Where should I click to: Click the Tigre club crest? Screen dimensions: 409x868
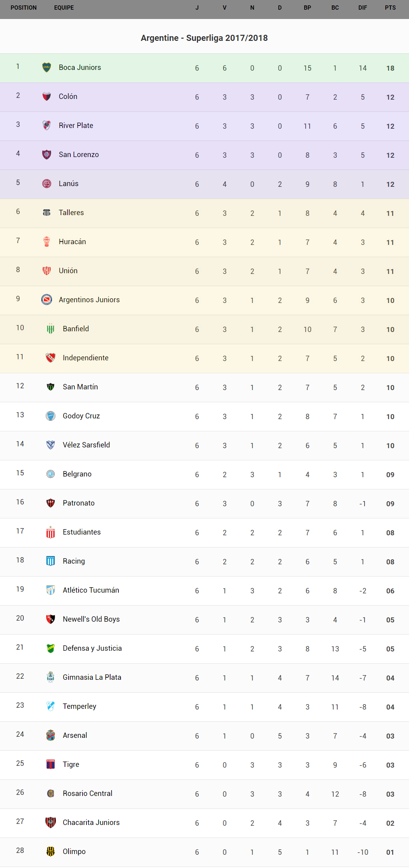tap(51, 764)
